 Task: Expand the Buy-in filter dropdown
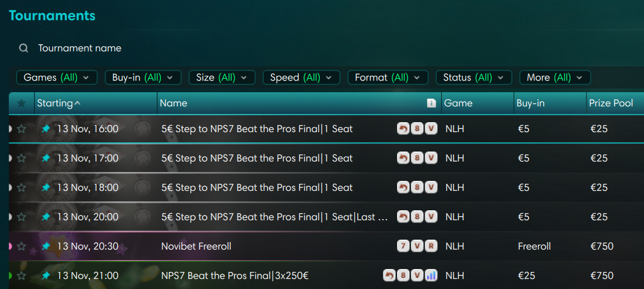click(x=143, y=78)
